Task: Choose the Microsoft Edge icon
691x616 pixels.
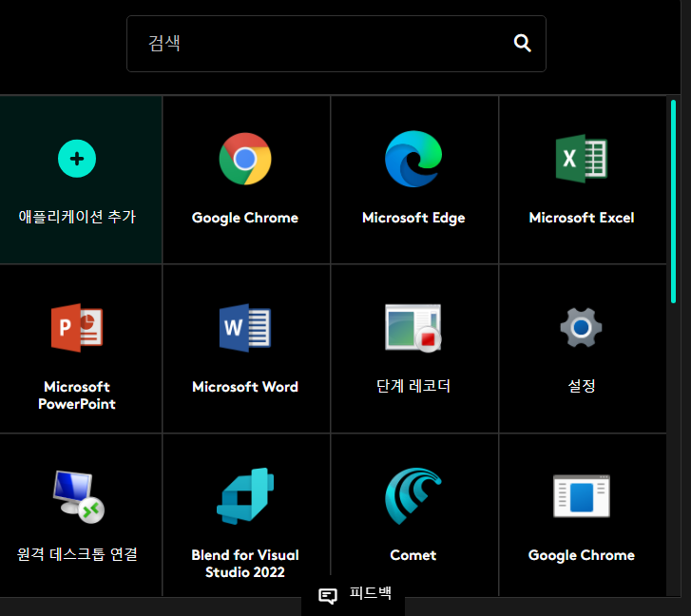Action: tap(413, 159)
